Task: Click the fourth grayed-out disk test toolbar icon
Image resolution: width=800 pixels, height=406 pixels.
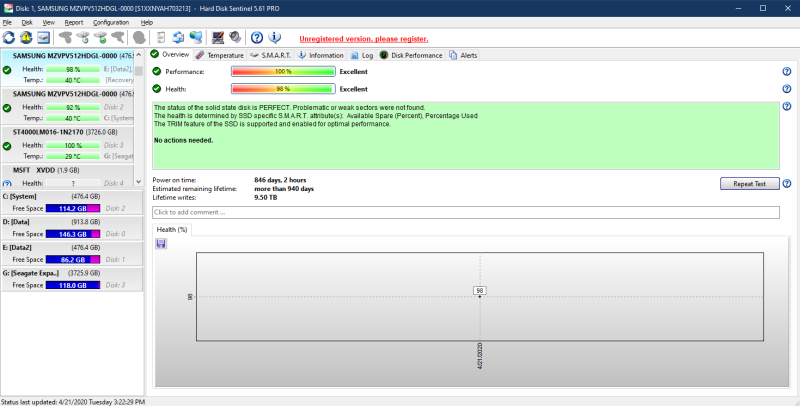Action: tap(118, 37)
